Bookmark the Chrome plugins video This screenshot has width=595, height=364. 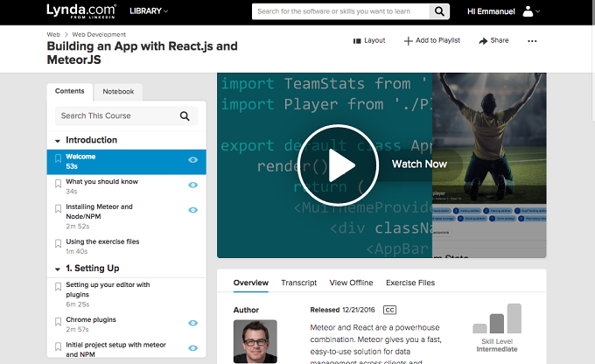pyautogui.click(x=58, y=322)
